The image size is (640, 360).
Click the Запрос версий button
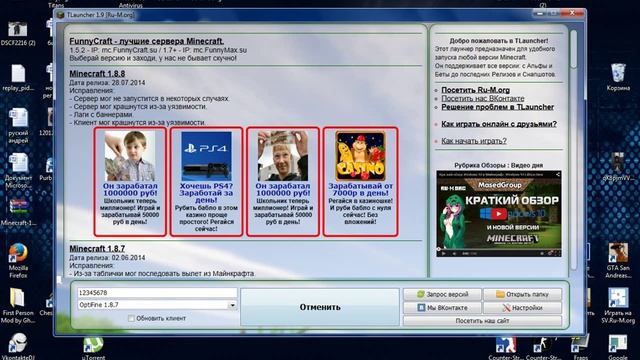click(x=442, y=294)
